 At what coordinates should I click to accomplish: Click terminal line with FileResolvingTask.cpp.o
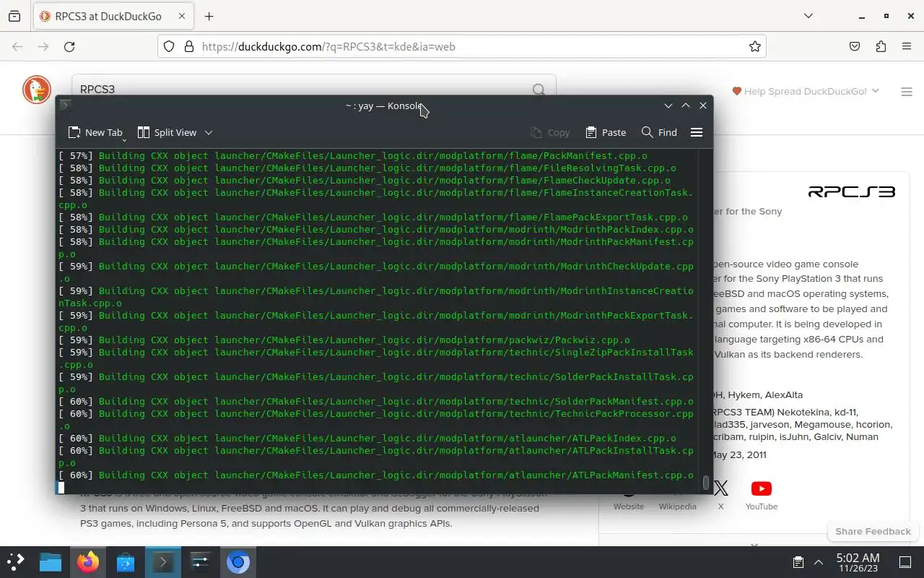coord(367,168)
